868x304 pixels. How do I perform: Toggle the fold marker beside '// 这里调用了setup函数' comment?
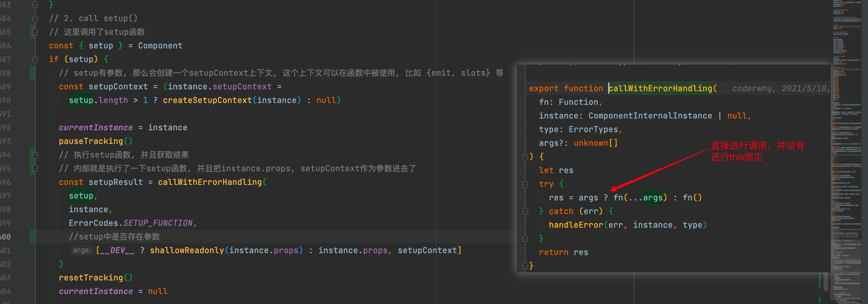pos(35,32)
